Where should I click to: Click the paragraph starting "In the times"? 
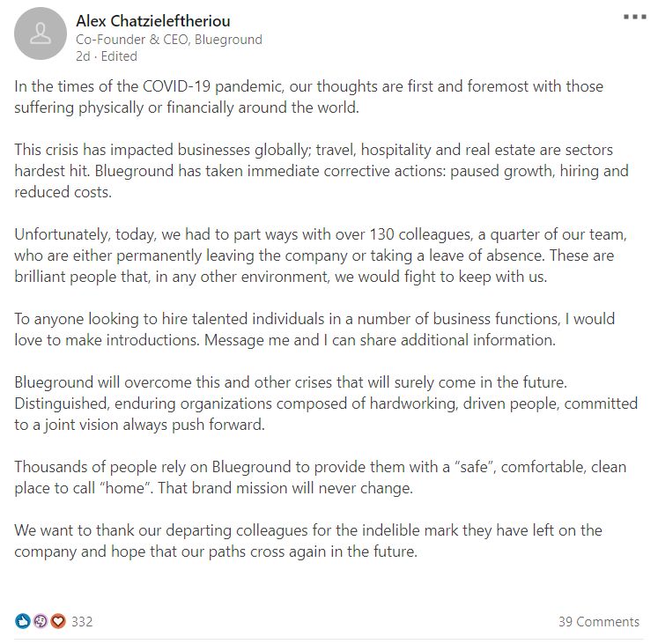pyautogui.click(x=308, y=97)
